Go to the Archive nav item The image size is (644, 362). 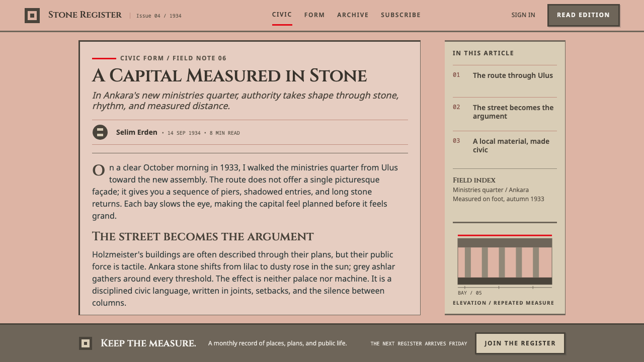353,15
